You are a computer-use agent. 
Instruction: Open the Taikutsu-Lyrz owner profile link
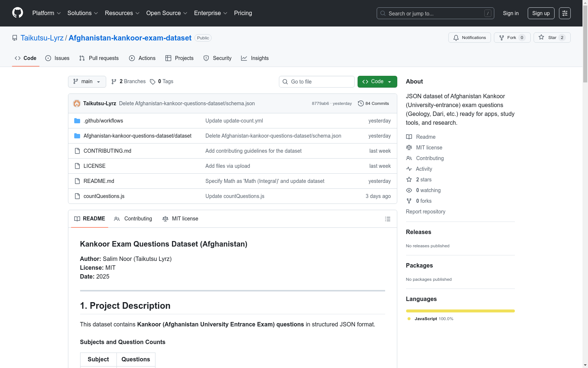coord(42,38)
